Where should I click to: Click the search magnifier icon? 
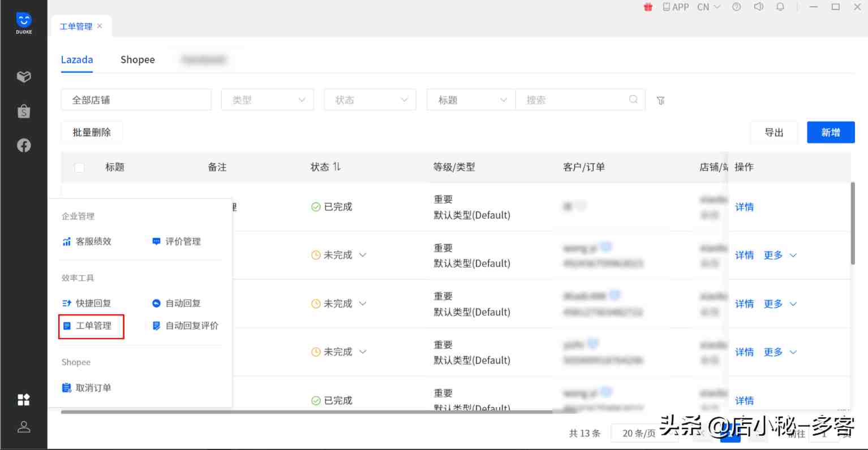pos(633,99)
